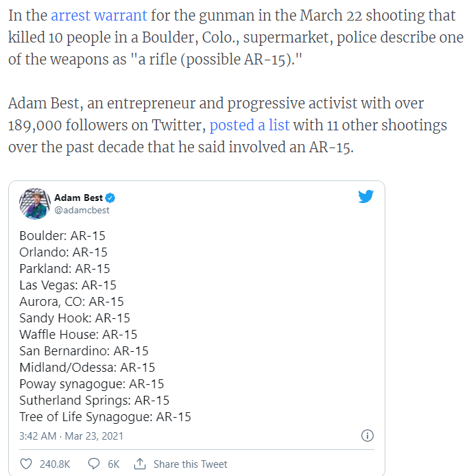Click the Adam Best display name
The width and height of the screenshot is (469, 476).
[x=79, y=198]
